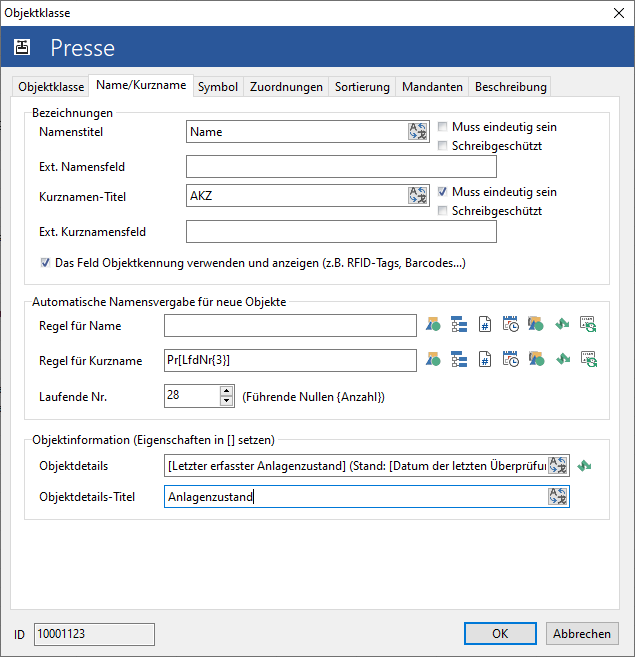The width and height of the screenshot is (635, 657).
Task: Decrease the Laufende Nr. value with the down arrow
Action: tap(226, 401)
